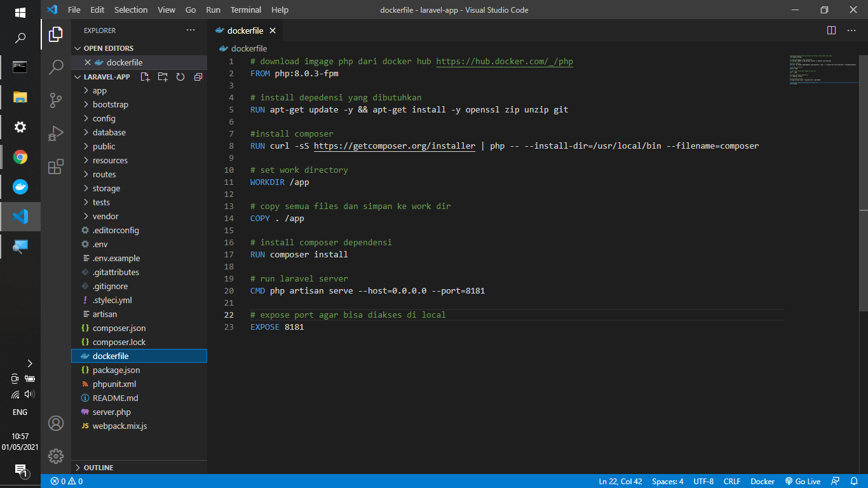
Task: Click the editor minimap preview
Action: (824, 70)
